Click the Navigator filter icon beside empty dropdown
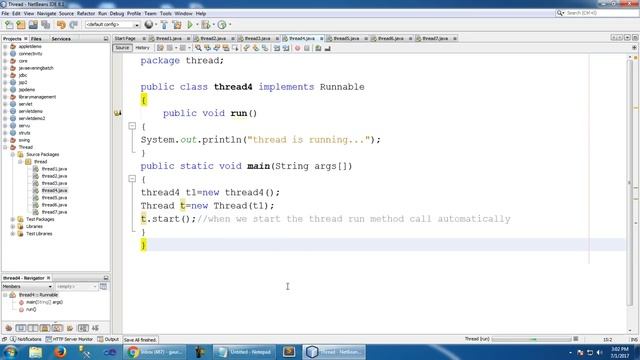The width and height of the screenshot is (640, 360). (x=103, y=287)
